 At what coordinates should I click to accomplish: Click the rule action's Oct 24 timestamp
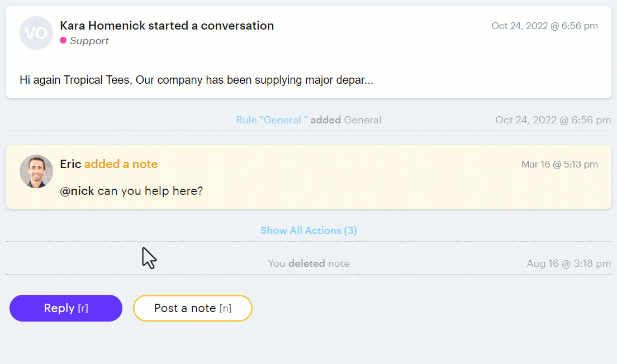click(x=553, y=120)
